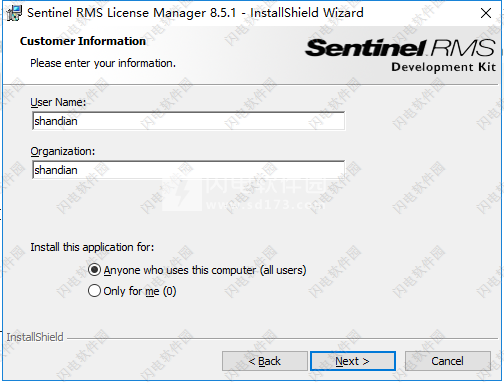Close the InstallShield Wizard window
The image size is (504, 383).
pyautogui.click(x=486, y=13)
